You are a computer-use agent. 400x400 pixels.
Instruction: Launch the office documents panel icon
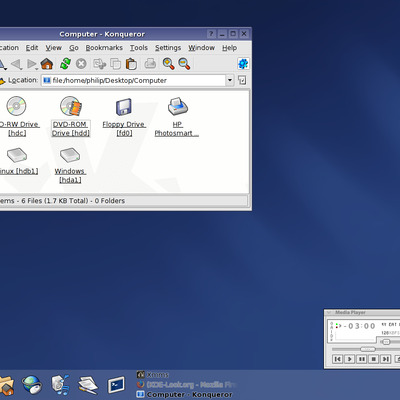click(88, 385)
